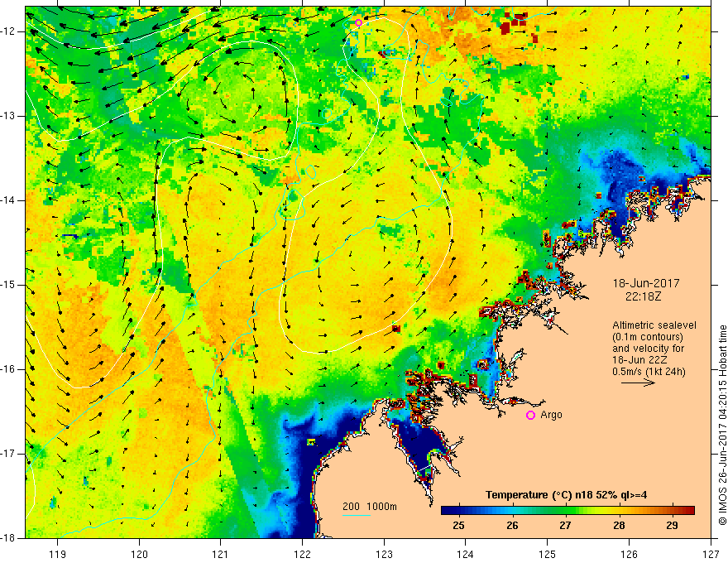
Task: Click the temperature color bar
Action: pos(568,510)
